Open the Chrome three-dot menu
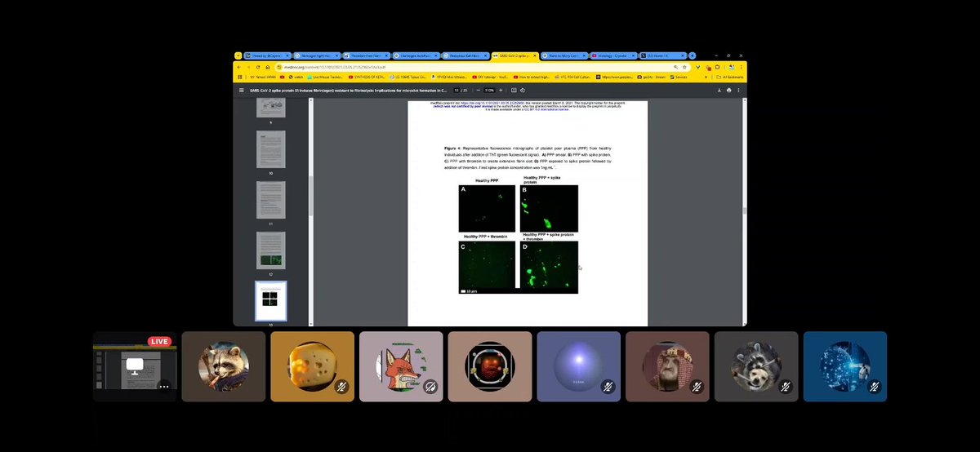This screenshot has height=452, width=980. pyautogui.click(x=739, y=67)
